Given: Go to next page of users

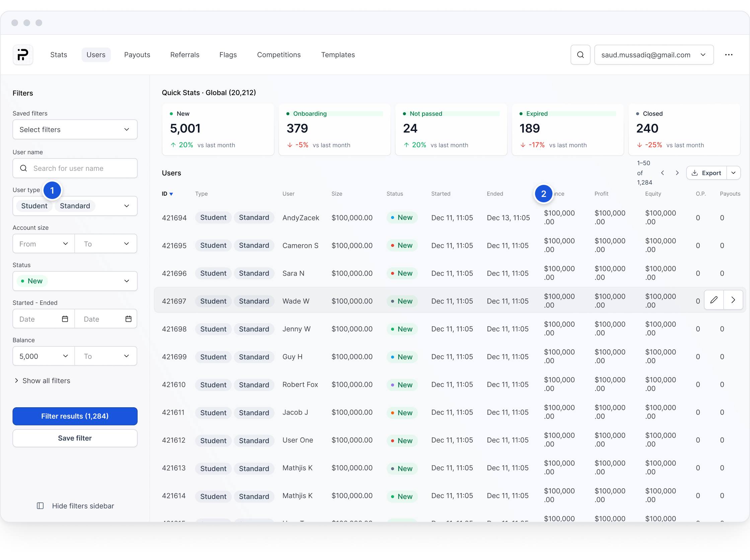Looking at the screenshot, I should [677, 173].
